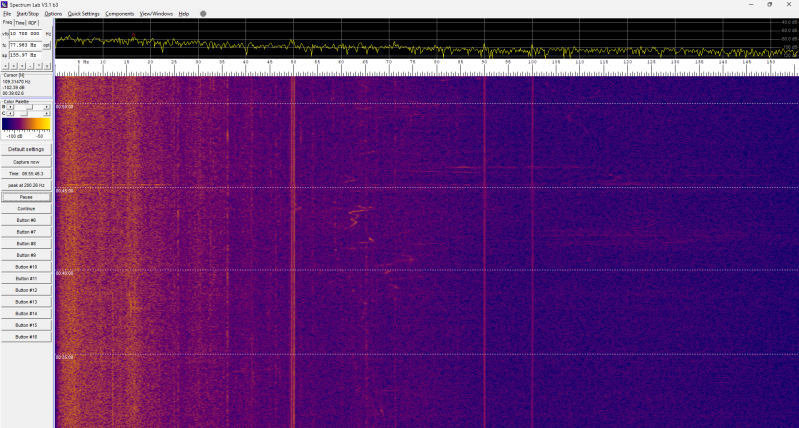Switch to the Freq tab
This screenshot has height=428, width=799.
7,22
